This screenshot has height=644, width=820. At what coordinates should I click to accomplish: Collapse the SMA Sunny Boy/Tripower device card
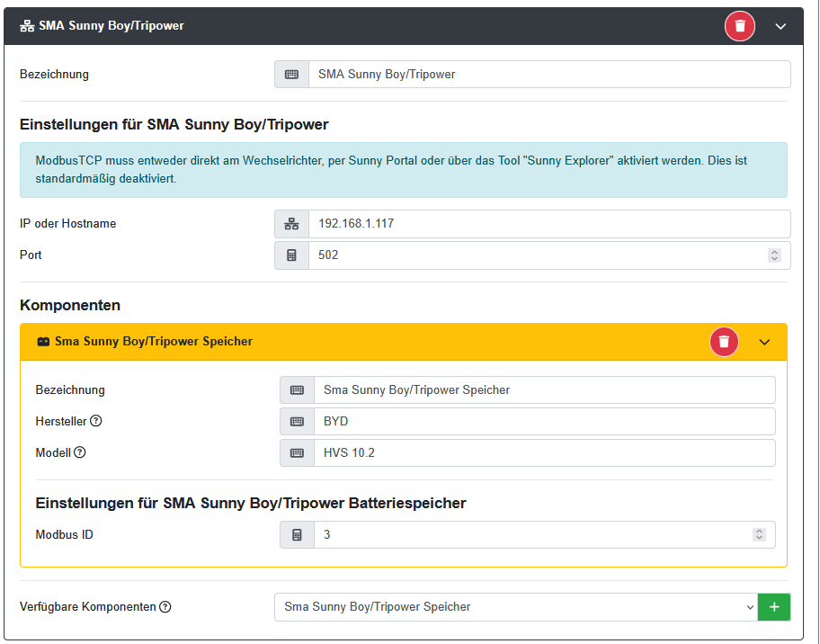pos(780,26)
